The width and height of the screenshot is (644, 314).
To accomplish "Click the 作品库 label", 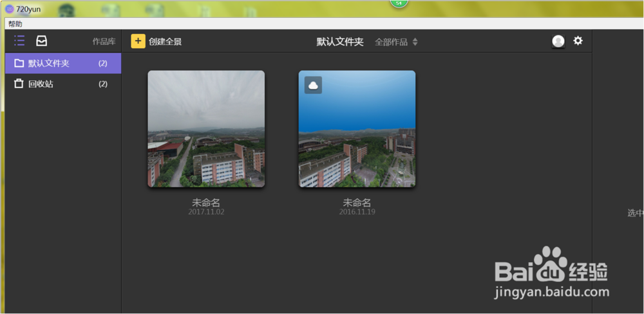I will coord(104,41).
